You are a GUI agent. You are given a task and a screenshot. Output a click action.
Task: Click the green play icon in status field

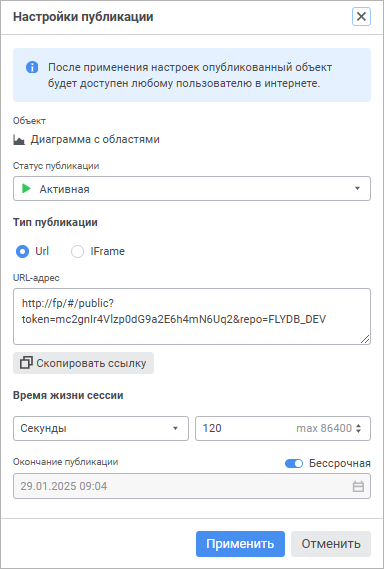(26, 189)
